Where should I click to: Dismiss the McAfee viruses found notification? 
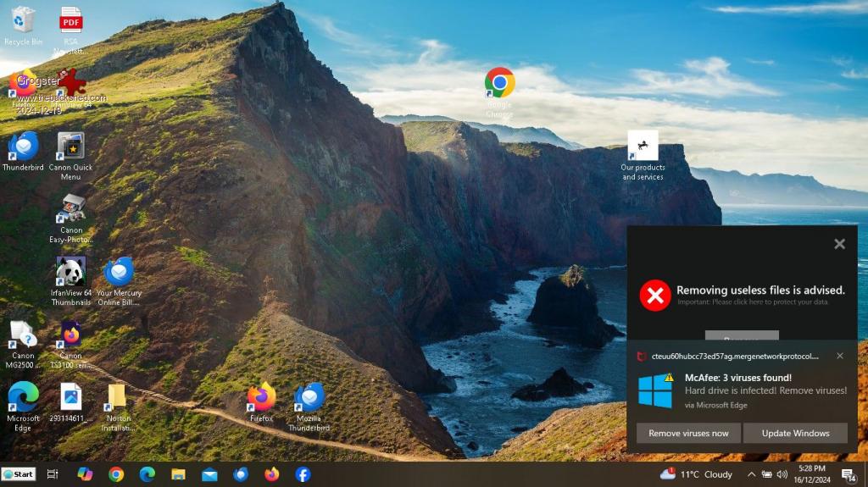[840, 356]
